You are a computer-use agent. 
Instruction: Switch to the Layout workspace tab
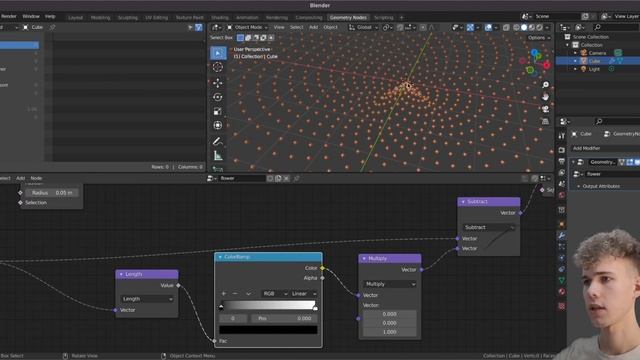point(76,18)
